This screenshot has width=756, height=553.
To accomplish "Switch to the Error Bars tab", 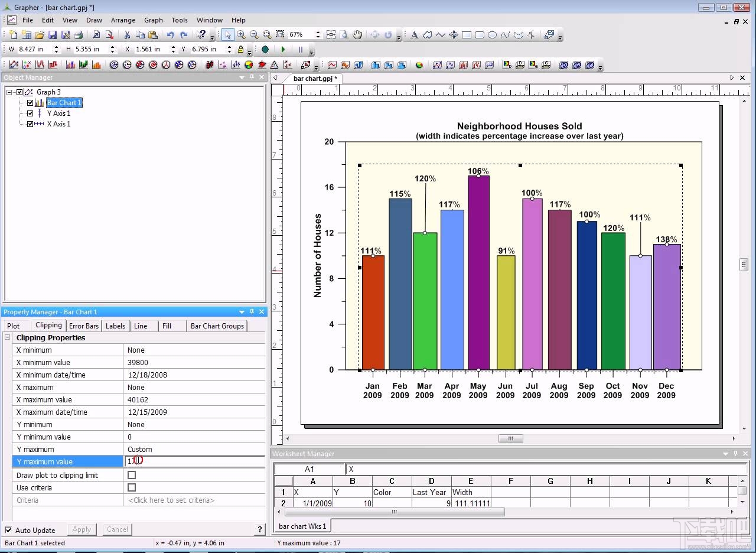I will 84,326.
